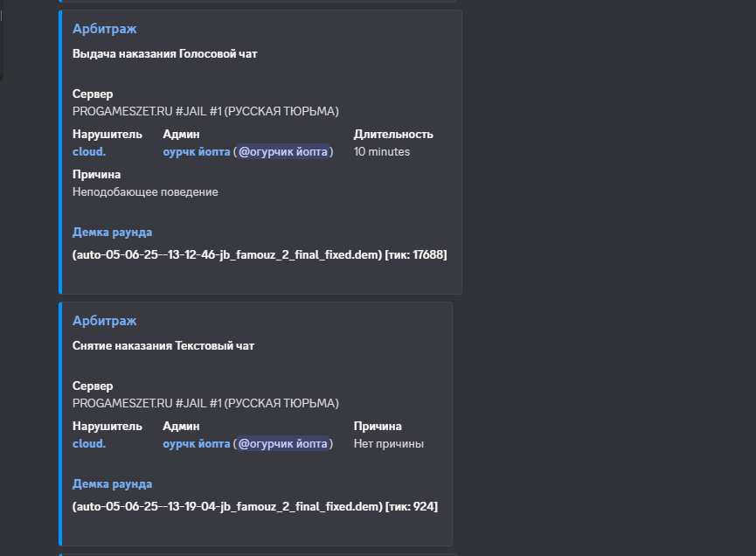
Task: Open "Демка раунда" link above tick 924 demo
Action: point(112,483)
